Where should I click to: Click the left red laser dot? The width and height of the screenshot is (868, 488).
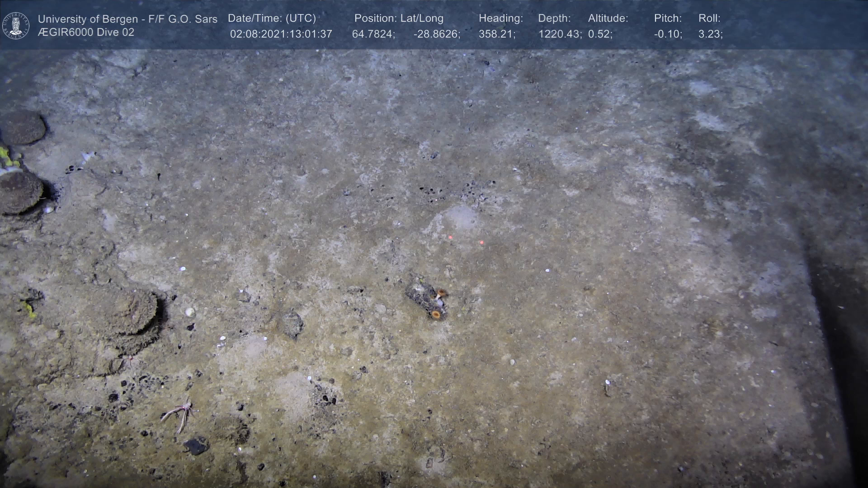(x=450, y=237)
